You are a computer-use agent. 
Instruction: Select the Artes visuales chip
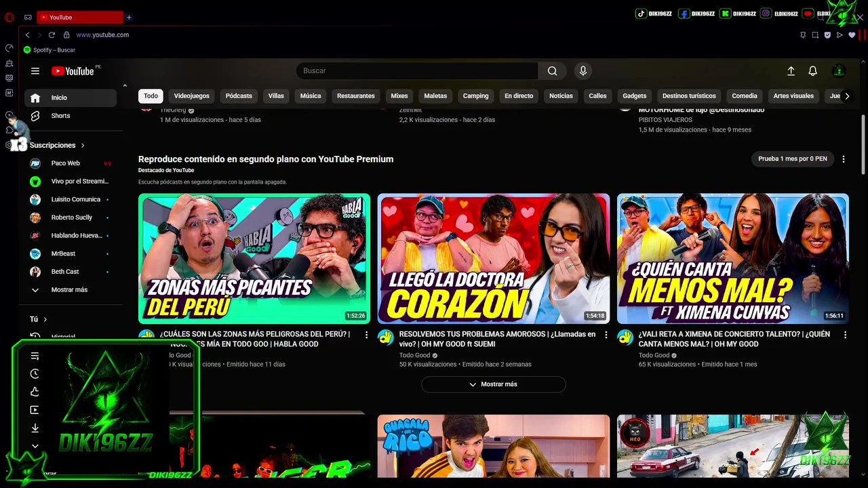click(793, 96)
